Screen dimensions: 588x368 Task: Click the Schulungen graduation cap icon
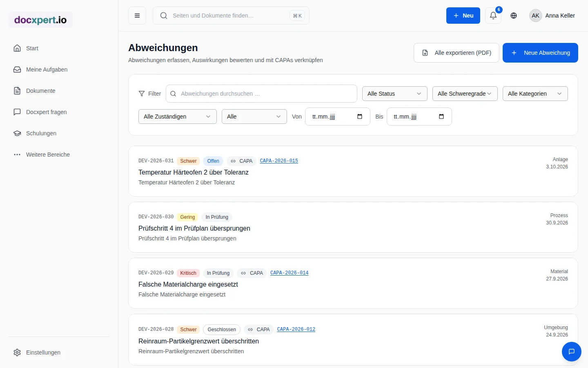coord(17,133)
